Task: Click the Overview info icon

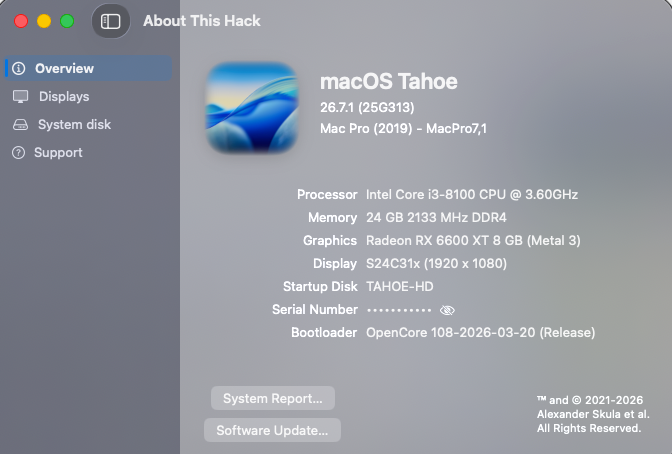Action: tap(19, 68)
